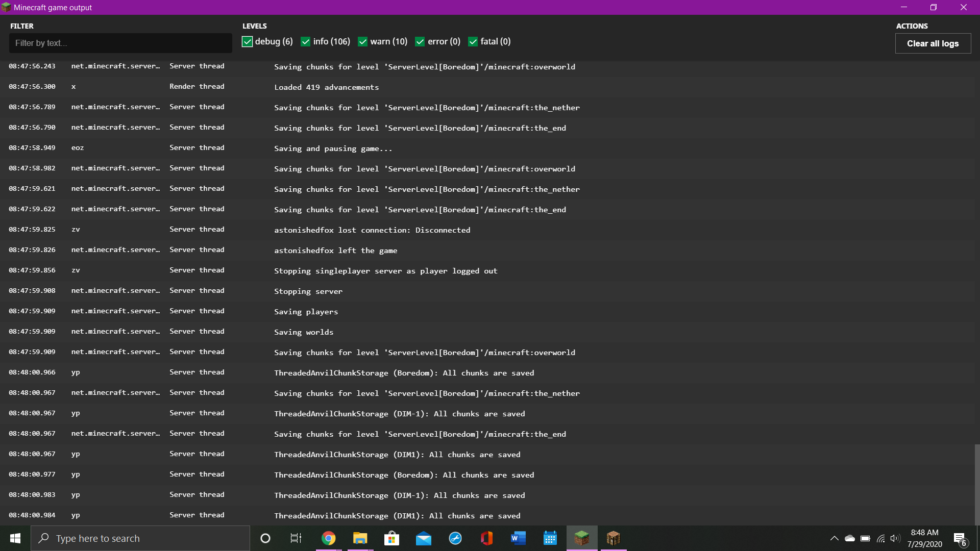Focus the Filter by text field
This screenshot has width=980, height=551.
pyautogui.click(x=120, y=43)
